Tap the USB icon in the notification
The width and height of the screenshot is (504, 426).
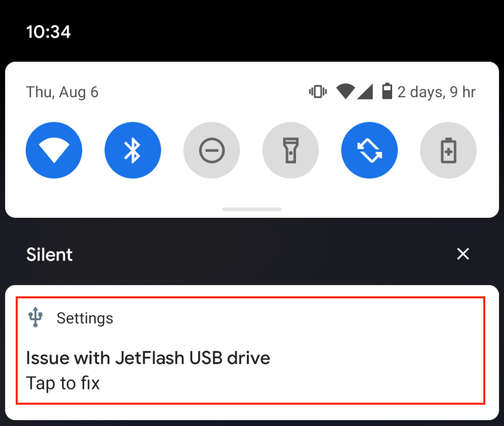[35, 318]
